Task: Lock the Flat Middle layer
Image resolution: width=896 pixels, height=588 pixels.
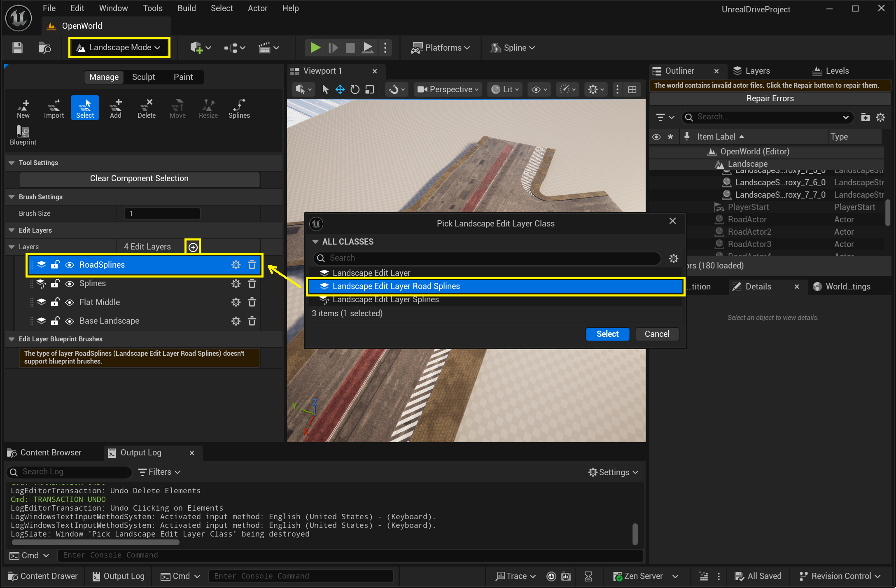Action: (x=55, y=302)
